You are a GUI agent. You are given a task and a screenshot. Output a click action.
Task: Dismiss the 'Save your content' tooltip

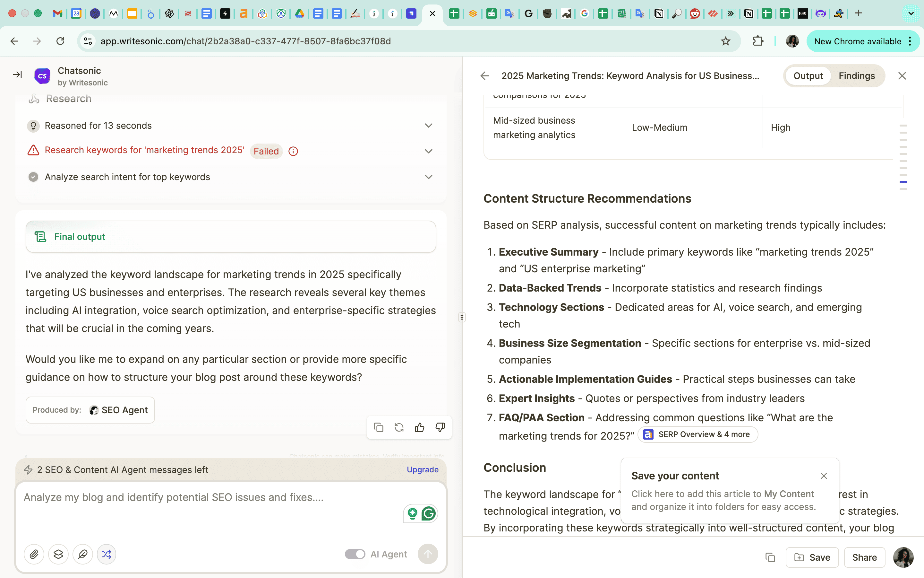tap(824, 476)
